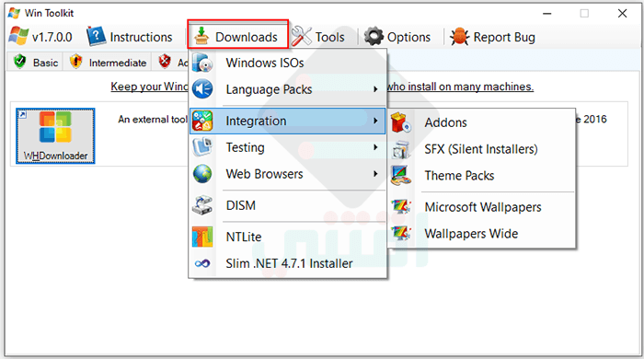Click the Microsoft Wallpapers icon
Viewport: 644px width, 359px height.
tap(401, 206)
